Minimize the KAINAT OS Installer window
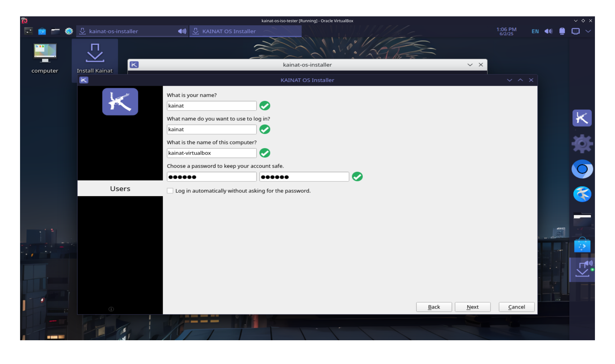615x364 pixels. [509, 80]
